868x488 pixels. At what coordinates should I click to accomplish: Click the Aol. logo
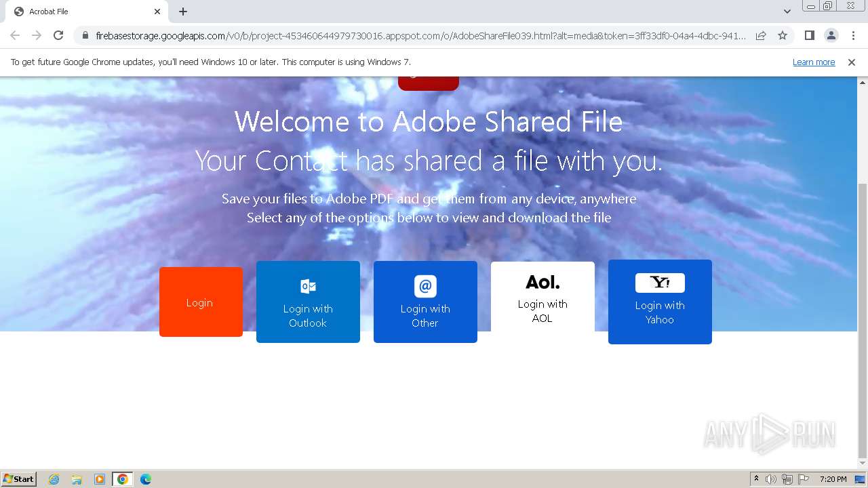(542, 282)
